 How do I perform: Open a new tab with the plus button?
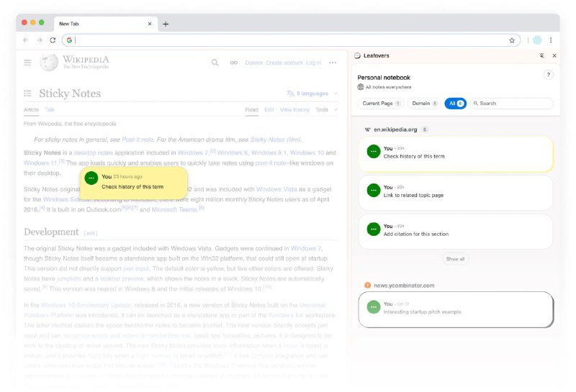point(166,24)
